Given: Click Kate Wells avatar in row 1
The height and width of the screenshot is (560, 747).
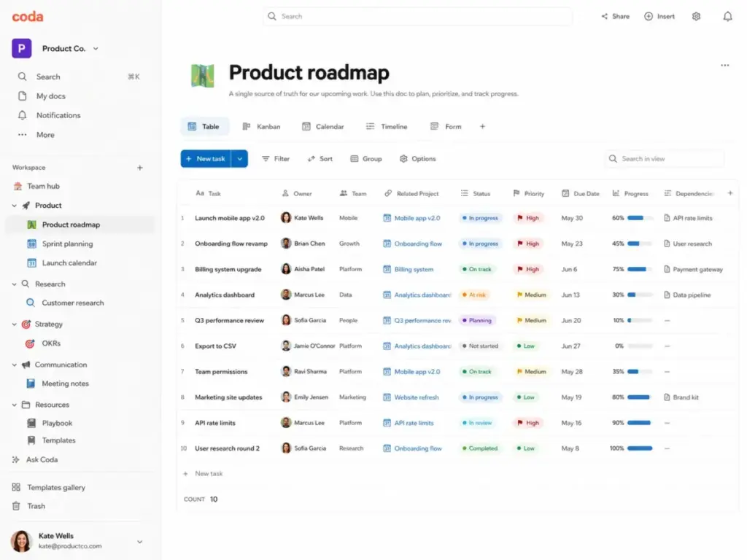Looking at the screenshot, I should (286, 218).
